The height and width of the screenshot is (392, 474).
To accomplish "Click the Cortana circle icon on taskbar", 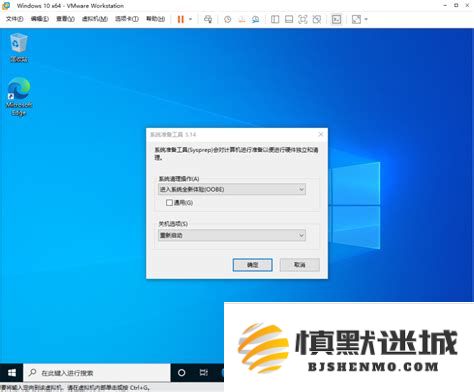I will click(x=182, y=373).
